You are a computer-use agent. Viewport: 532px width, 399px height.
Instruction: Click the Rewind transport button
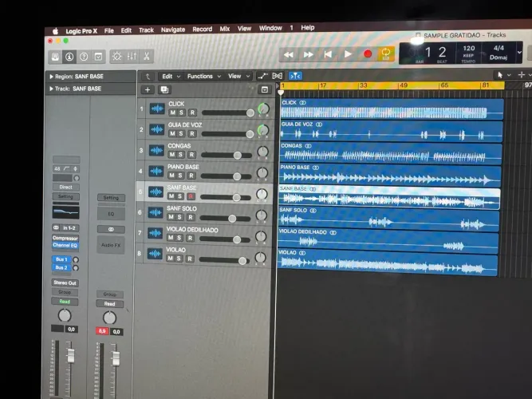pyautogui.click(x=289, y=55)
